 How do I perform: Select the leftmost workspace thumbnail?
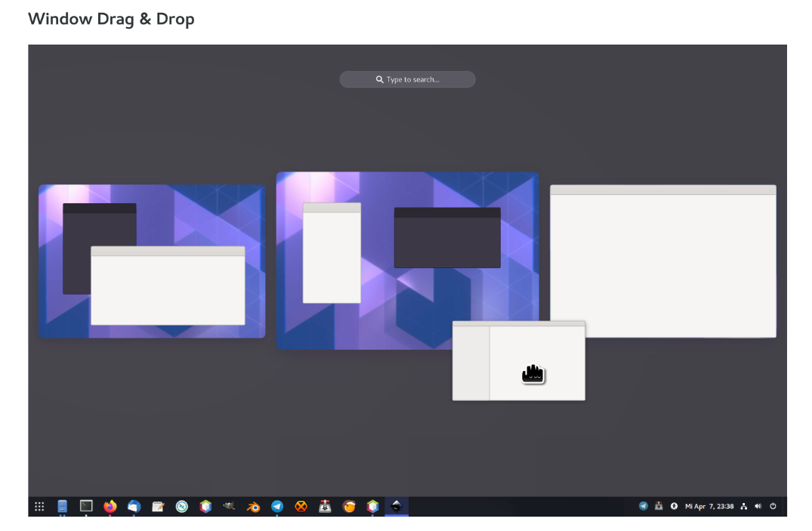coord(151,261)
